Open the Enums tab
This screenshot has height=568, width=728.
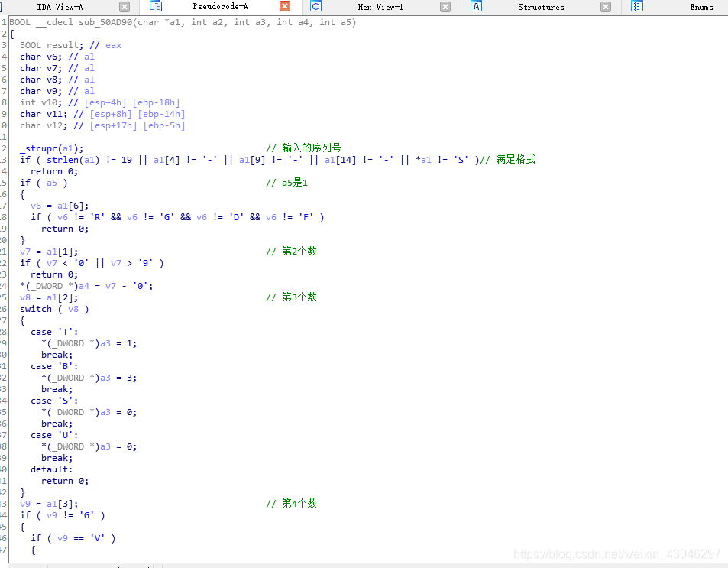click(x=701, y=7)
